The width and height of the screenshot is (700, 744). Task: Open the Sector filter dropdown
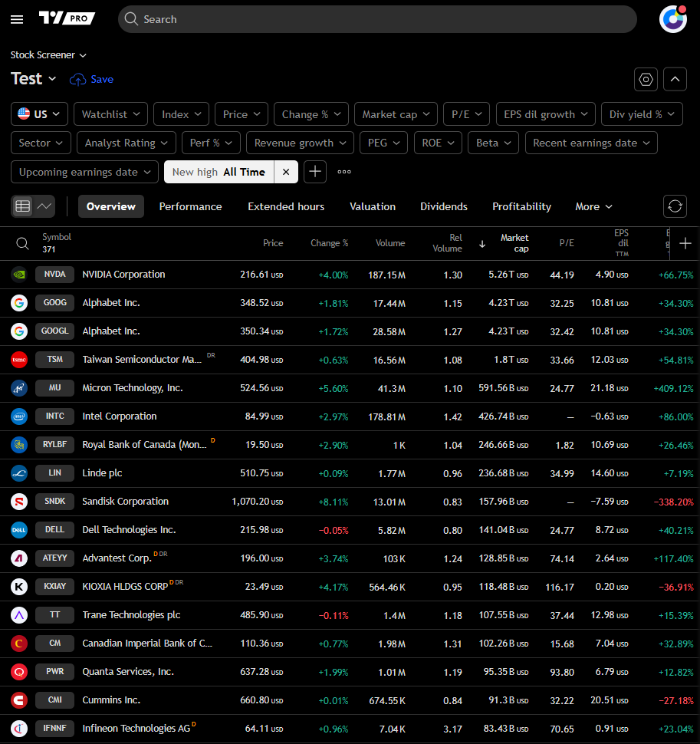click(x=41, y=143)
